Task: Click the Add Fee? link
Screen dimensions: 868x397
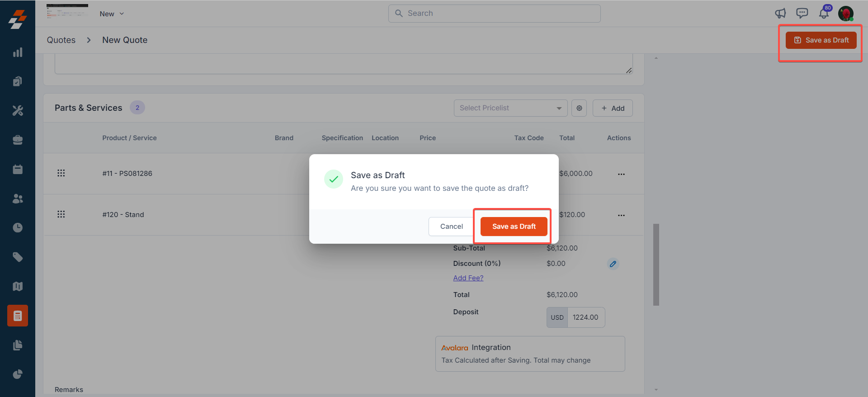Action: tap(468, 278)
